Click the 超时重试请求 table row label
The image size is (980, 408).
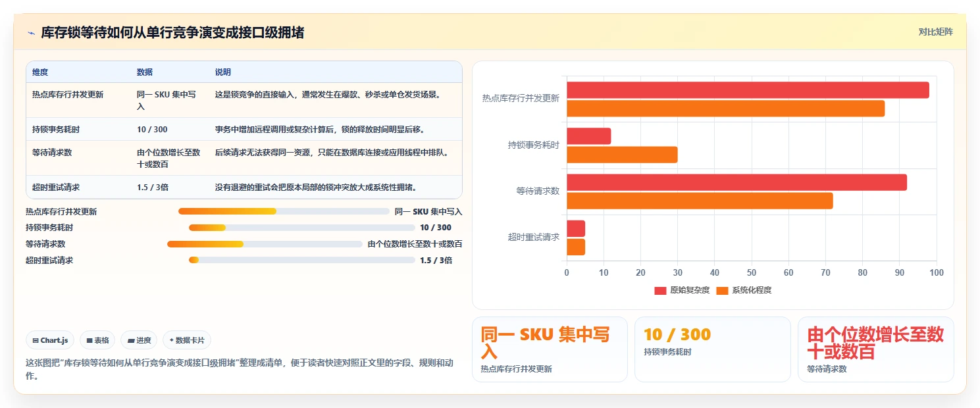click(x=56, y=188)
